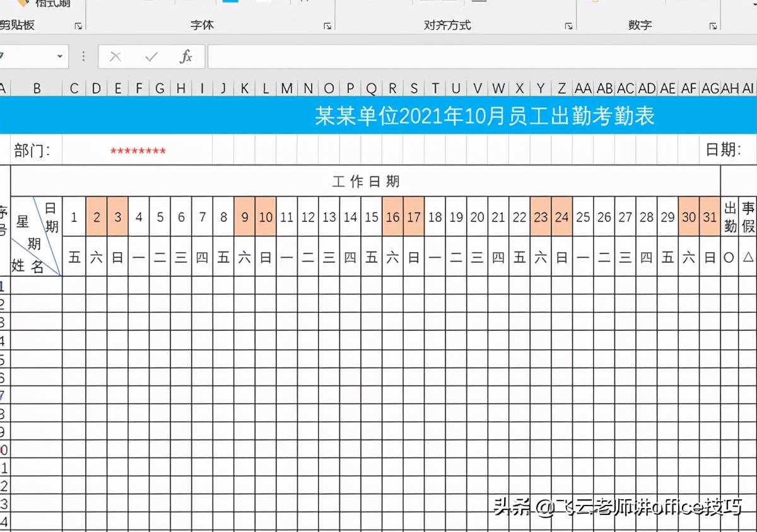
Task: Open the Clipboard (剪贴板) group dialog launcher
Action: tap(77, 26)
